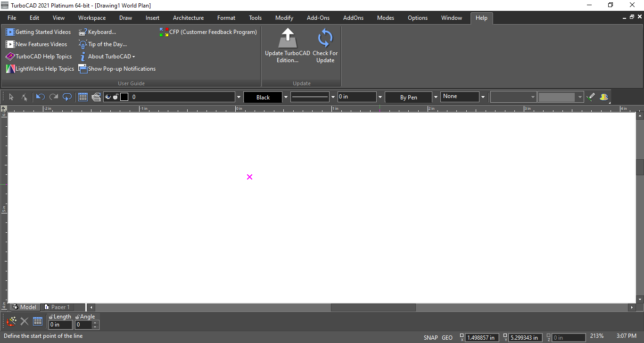This screenshot has height=343, width=644.
Task: Open the Options tab
Action: (x=418, y=18)
